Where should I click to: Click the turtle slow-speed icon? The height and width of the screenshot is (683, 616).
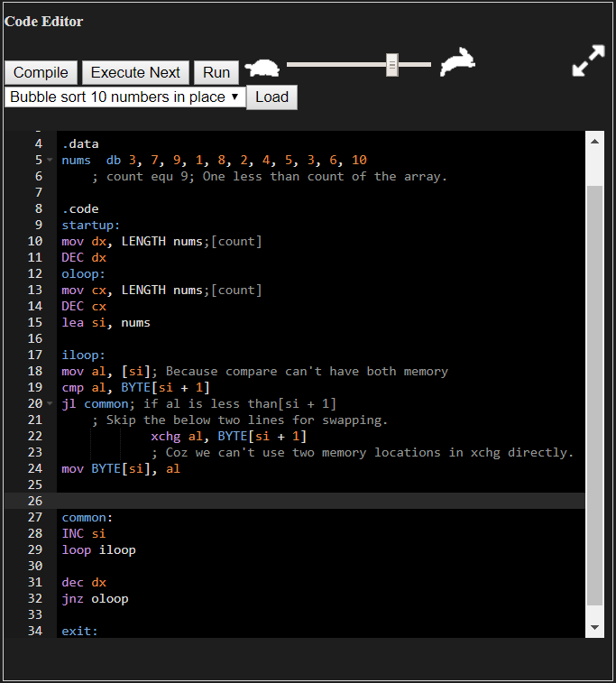262,69
